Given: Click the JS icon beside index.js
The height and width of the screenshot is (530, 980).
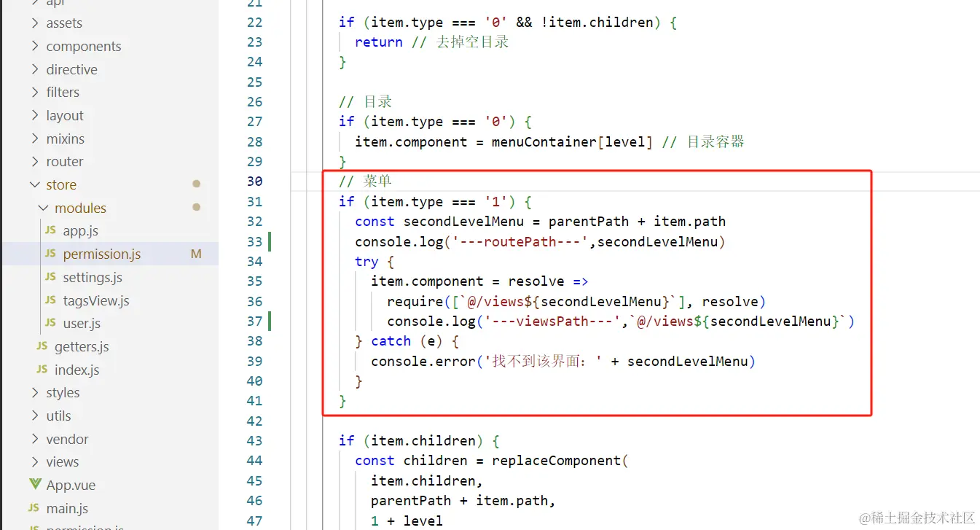Looking at the screenshot, I should tap(42, 370).
